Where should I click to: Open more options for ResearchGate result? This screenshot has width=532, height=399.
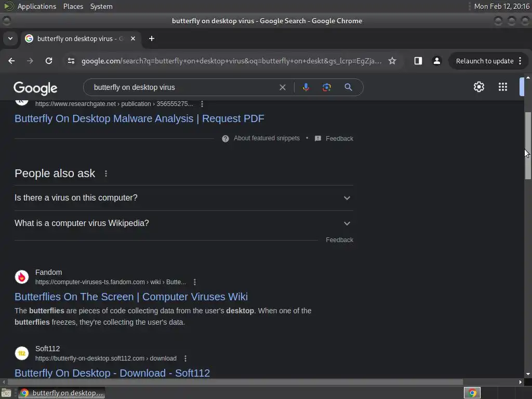tap(202, 104)
